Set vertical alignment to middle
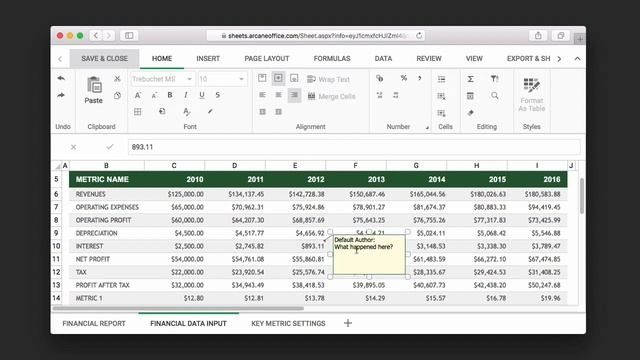The image size is (640, 360). [x=278, y=78]
